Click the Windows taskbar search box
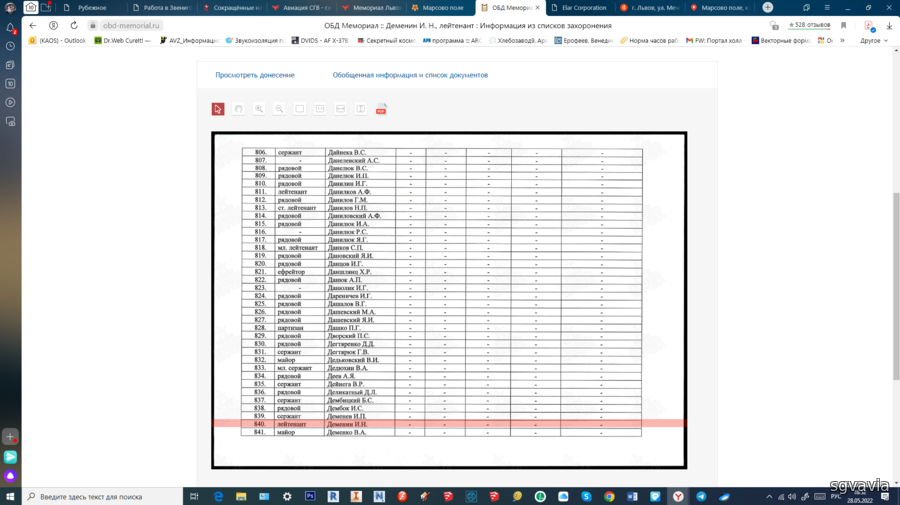Image resolution: width=900 pixels, height=505 pixels. pyautogui.click(x=102, y=496)
